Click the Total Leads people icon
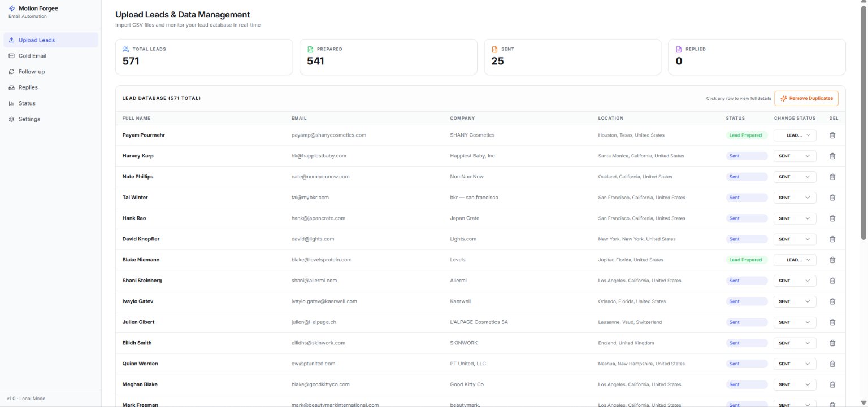 point(125,49)
